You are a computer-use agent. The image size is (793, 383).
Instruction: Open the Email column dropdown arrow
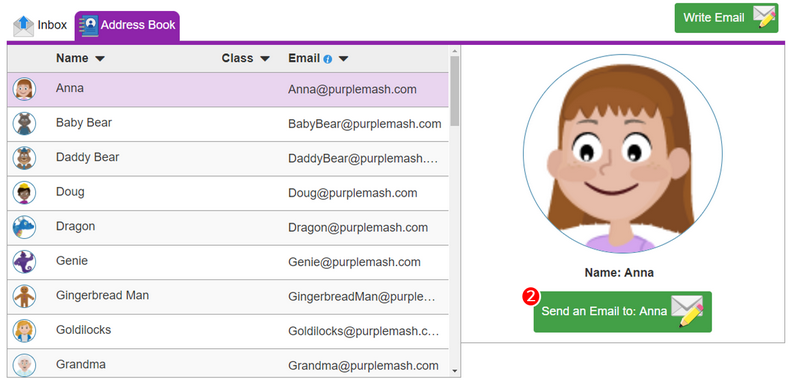point(343,59)
